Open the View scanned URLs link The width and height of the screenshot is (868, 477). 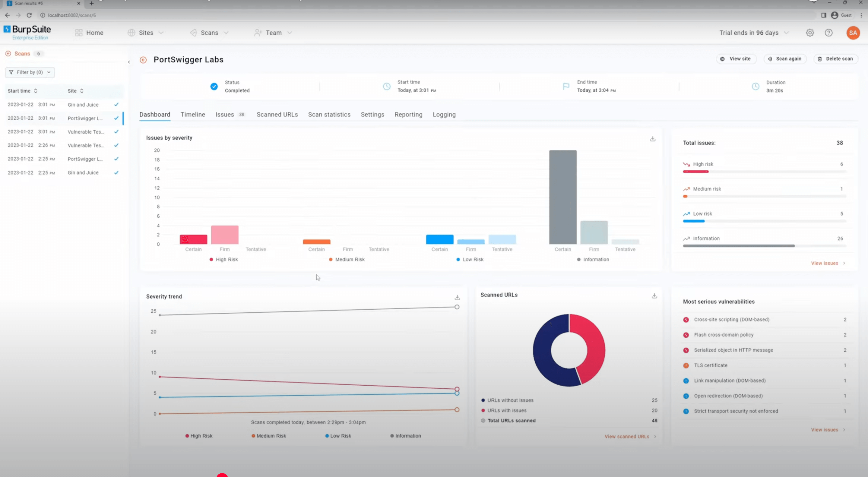click(630, 437)
